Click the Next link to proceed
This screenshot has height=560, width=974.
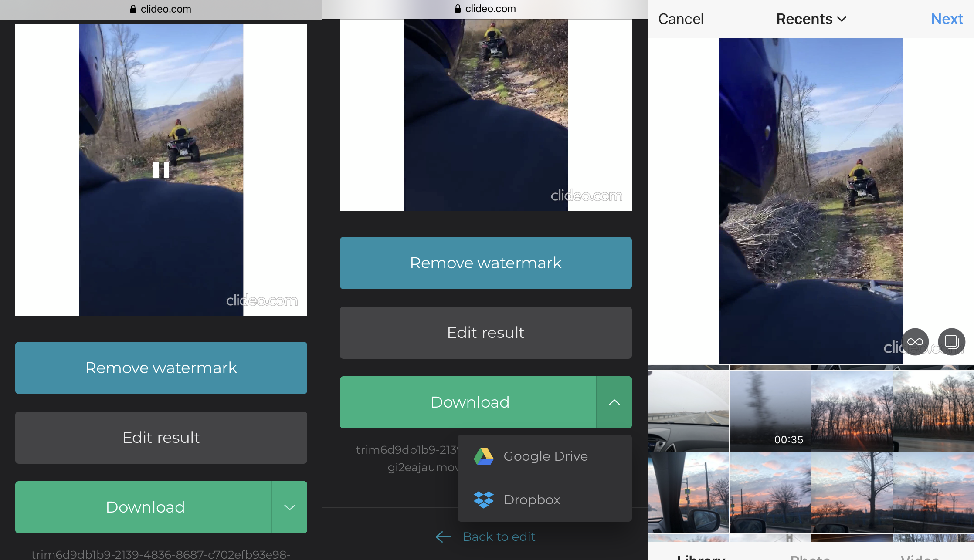948,19
